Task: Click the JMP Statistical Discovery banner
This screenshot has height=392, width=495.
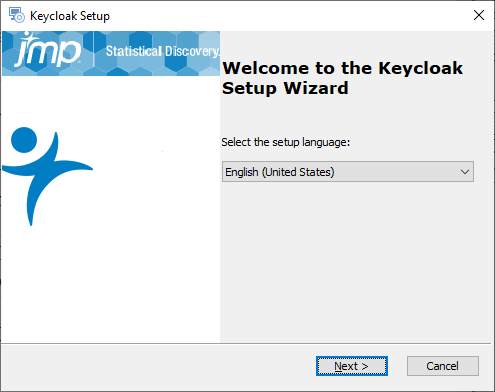Action: [111, 53]
